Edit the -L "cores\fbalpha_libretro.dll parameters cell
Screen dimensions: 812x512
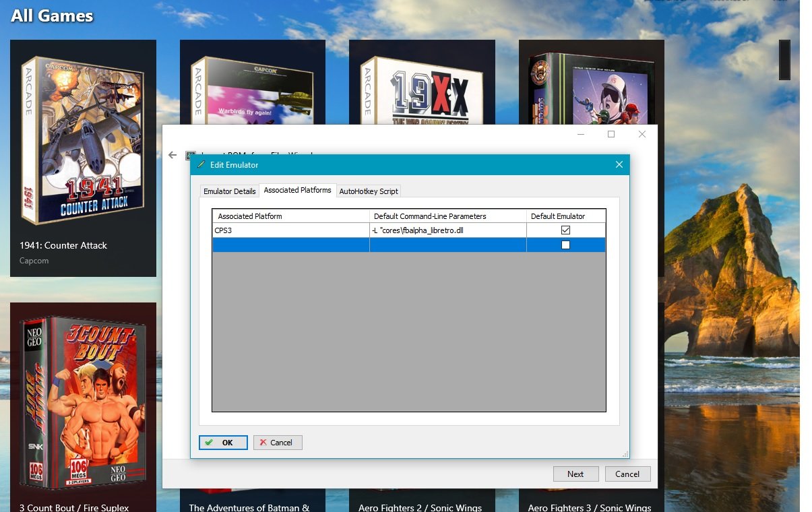coord(448,230)
